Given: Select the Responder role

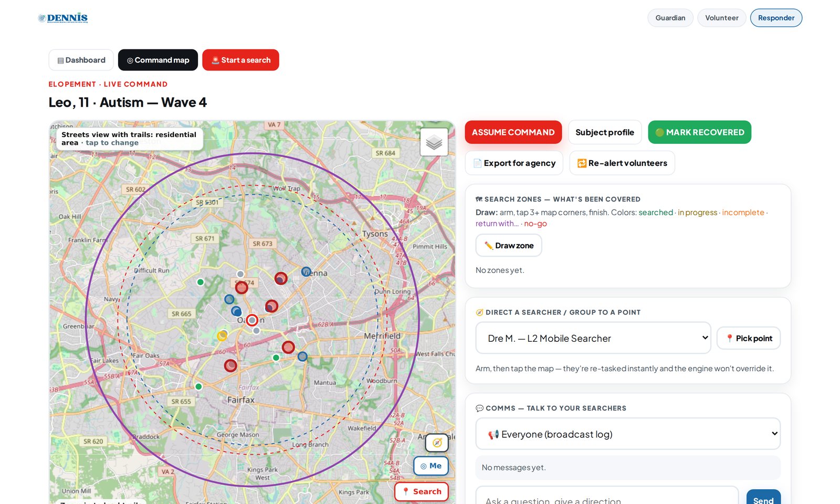Looking at the screenshot, I should (776, 18).
